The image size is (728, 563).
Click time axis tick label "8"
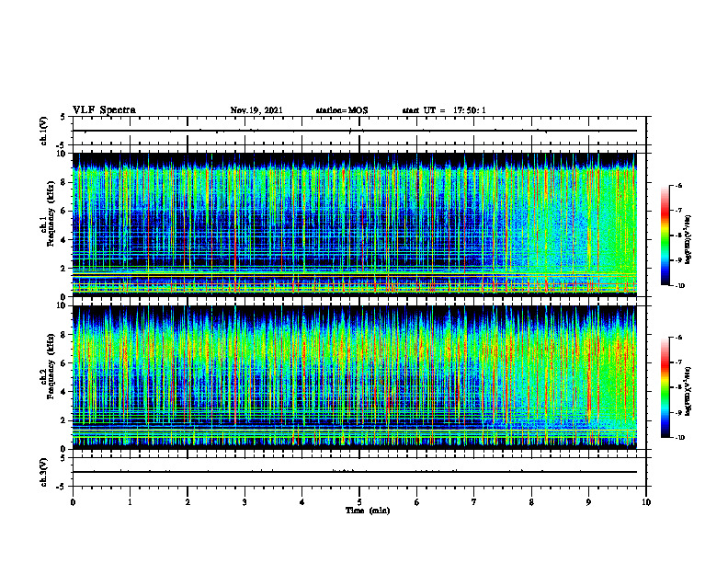point(531,502)
